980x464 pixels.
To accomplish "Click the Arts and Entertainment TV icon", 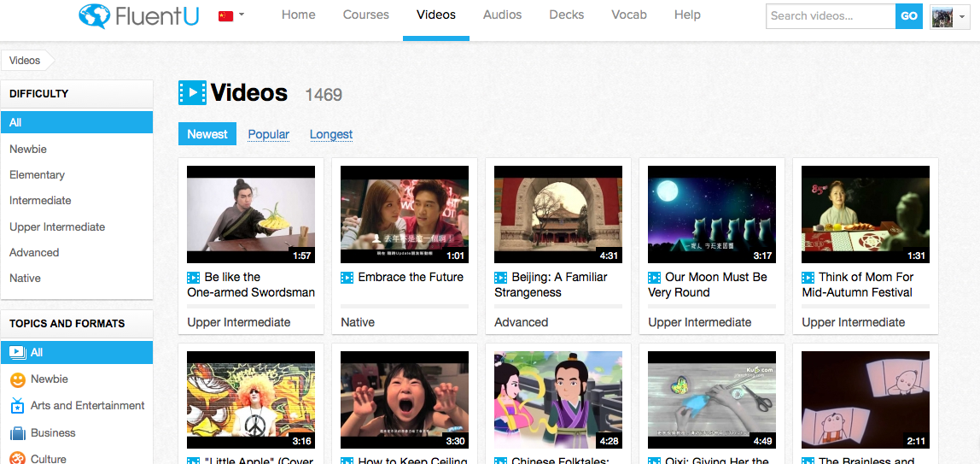I will 17,406.
